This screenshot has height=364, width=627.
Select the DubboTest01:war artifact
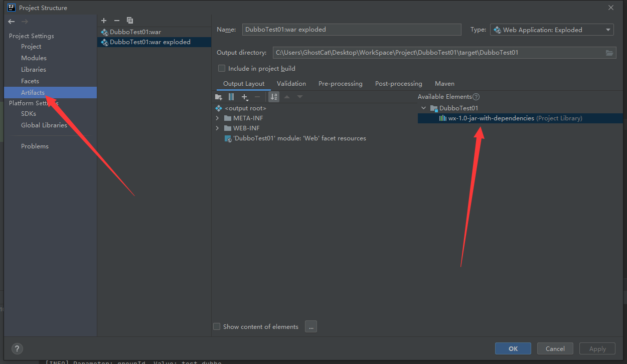coord(154,32)
